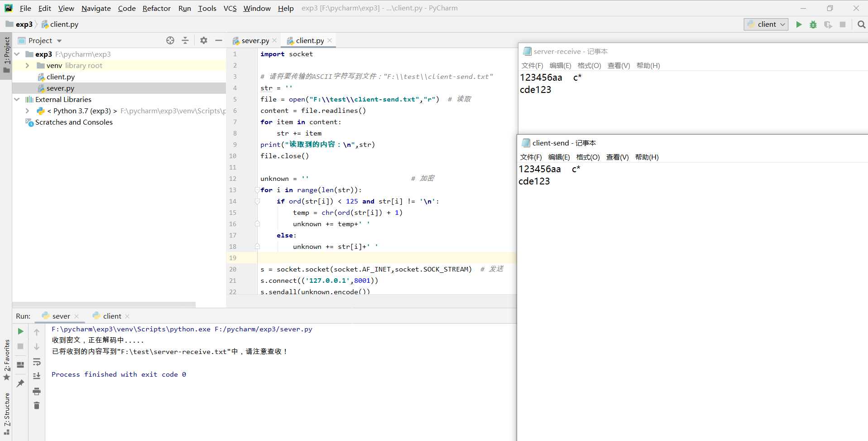
Task: Open the 2: Favorites side tool window
Action: [6, 361]
